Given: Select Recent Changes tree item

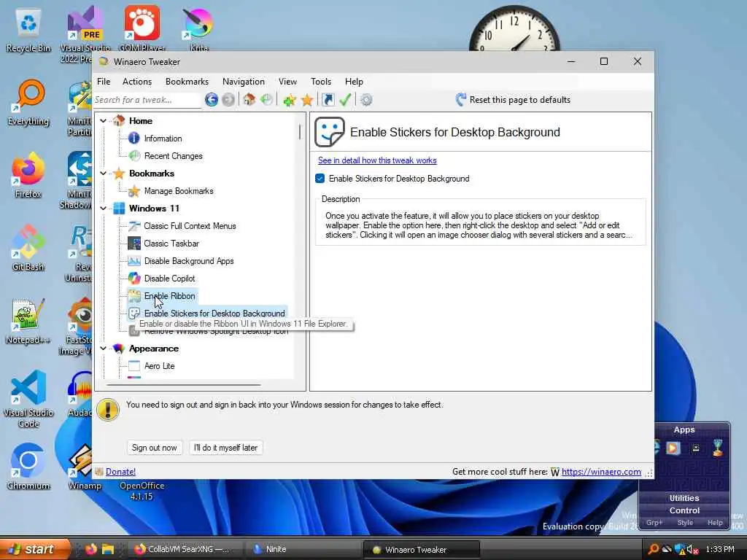Looking at the screenshot, I should 173,156.
